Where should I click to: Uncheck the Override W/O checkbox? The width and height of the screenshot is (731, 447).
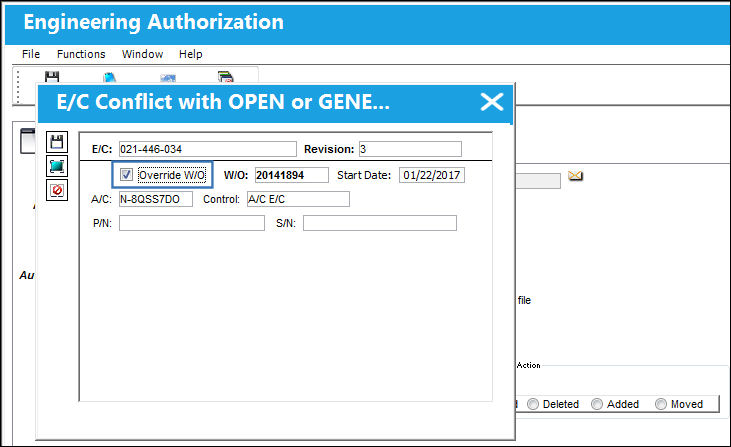click(x=126, y=174)
